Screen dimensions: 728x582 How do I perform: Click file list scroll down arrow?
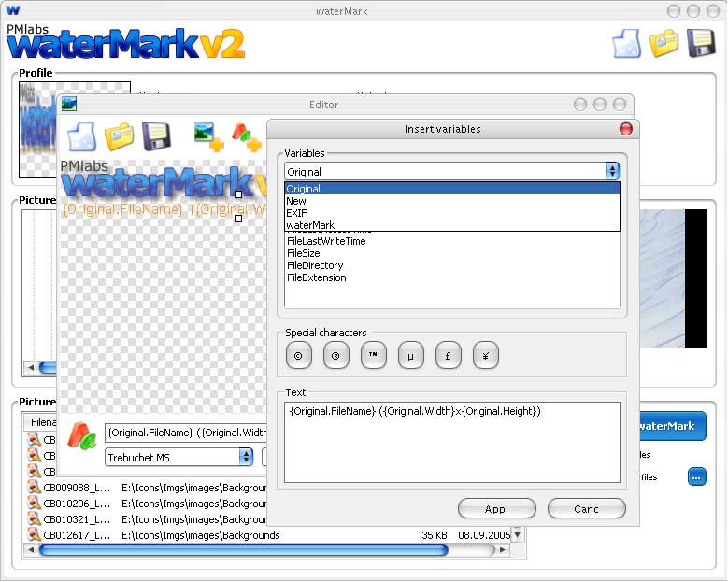point(517,534)
